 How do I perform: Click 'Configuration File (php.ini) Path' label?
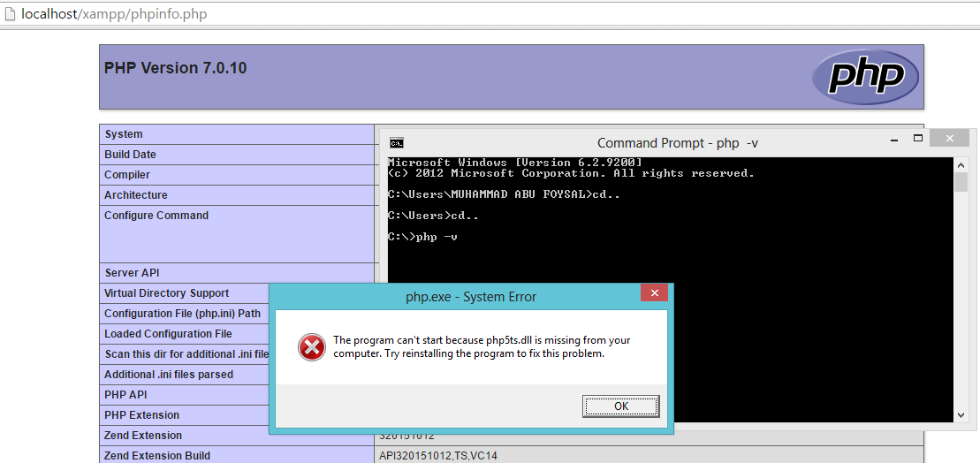point(183,314)
